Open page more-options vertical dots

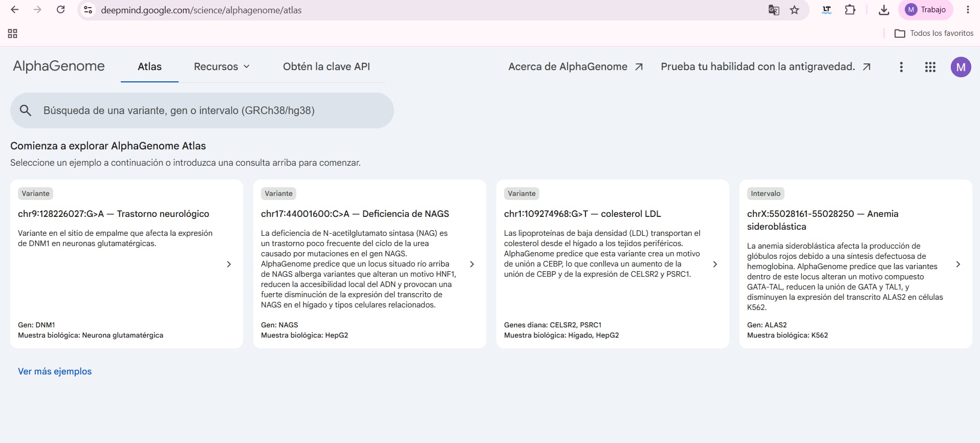[901, 67]
